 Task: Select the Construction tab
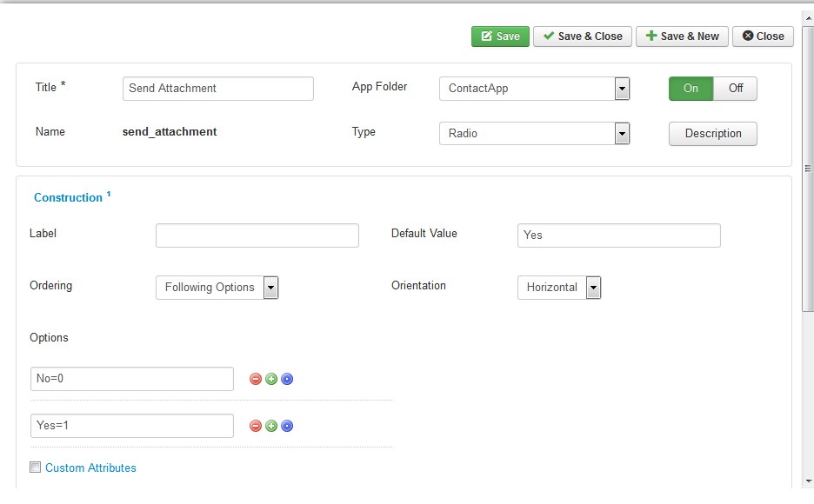click(x=68, y=197)
